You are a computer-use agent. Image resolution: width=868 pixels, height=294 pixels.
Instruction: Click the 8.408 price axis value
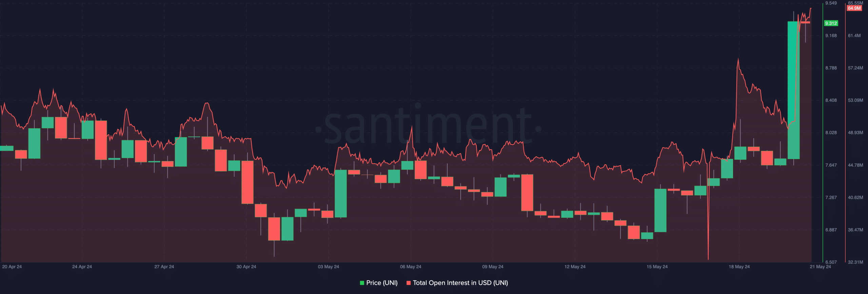point(831,100)
